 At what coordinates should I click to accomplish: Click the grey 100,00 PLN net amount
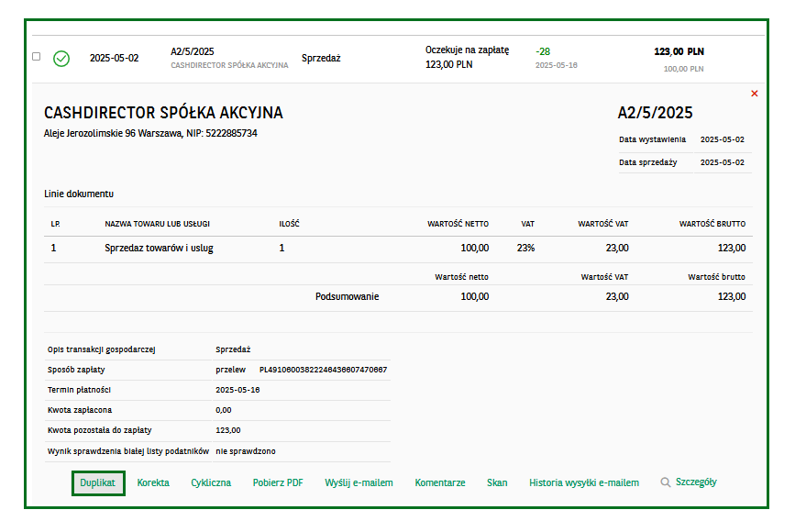[x=683, y=69]
